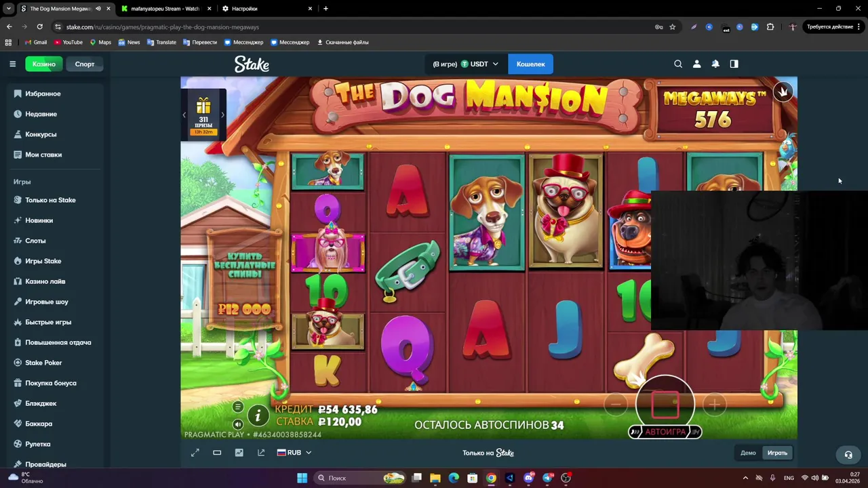The height and width of the screenshot is (488, 868).
Task: Go to previous promo with left arrow
Action: pyautogui.click(x=184, y=115)
